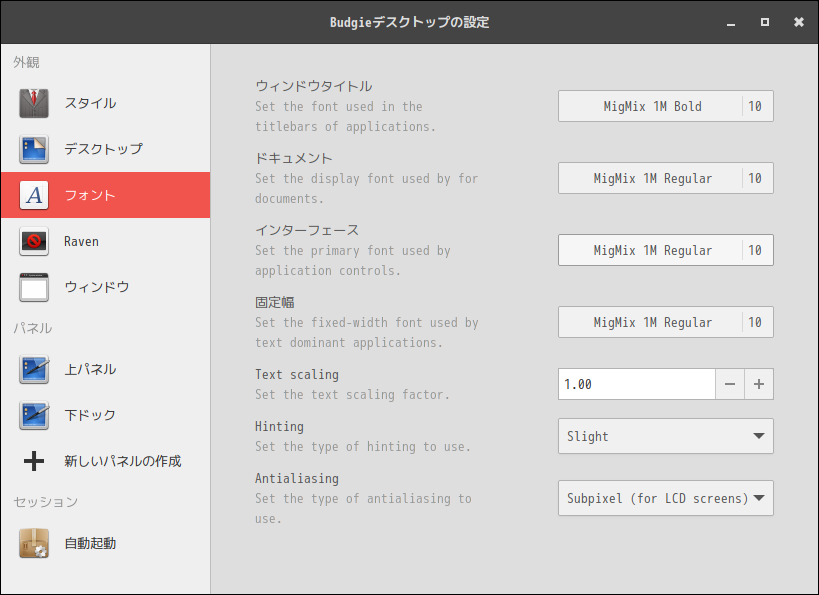Change the window title font MigMix 1M Bold
This screenshot has width=819, height=595.
click(665, 106)
